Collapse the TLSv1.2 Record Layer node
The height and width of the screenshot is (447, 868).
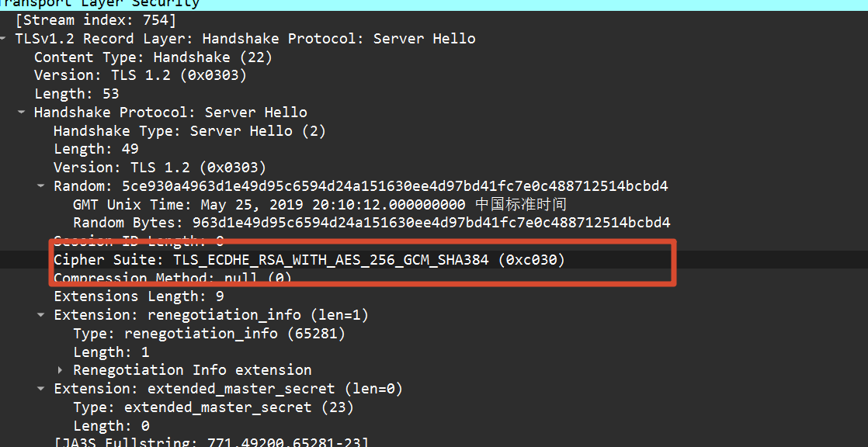tap(3, 39)
